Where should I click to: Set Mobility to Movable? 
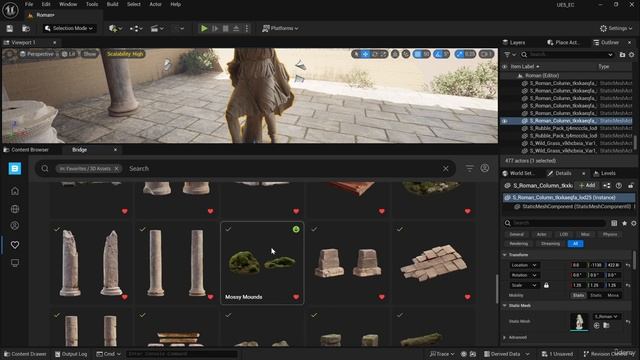coord(613,295)
